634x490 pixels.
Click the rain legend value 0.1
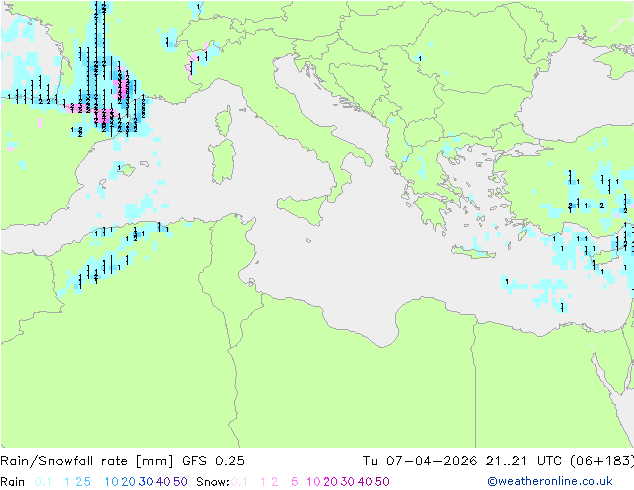point(43,482)
